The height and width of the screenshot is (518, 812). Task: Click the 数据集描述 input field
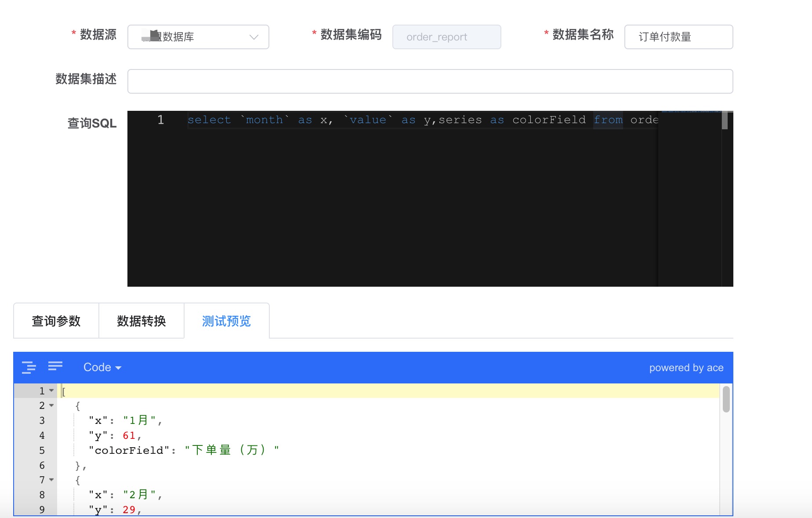430,81
